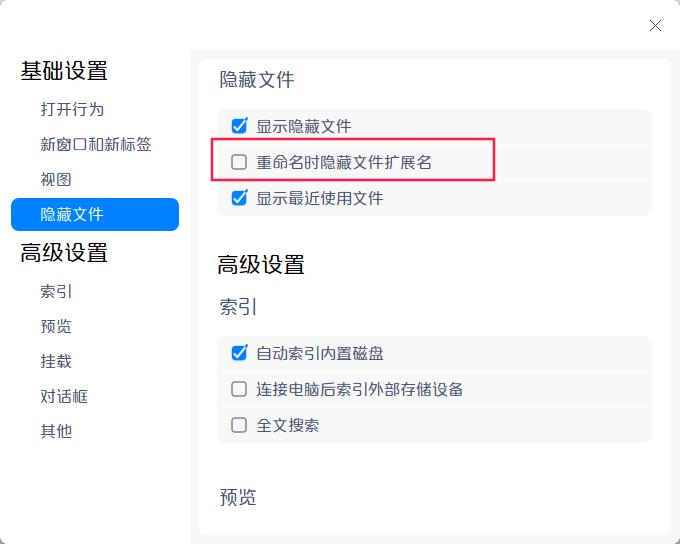Viewport: 680px width, 544px height.
Task: Go to 新窗口和新标签 in the sidebar
Action: pos(96,145)
